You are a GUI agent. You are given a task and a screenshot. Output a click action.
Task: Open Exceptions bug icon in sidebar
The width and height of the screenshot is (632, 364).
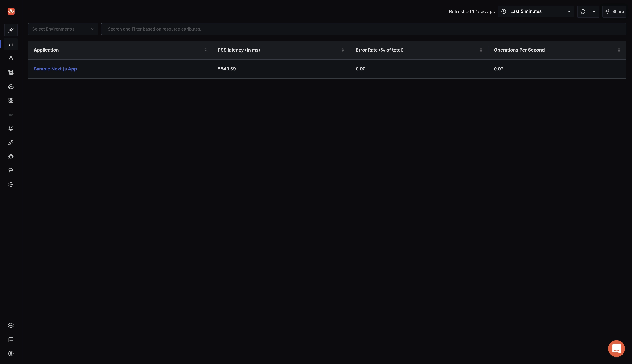coord(11,156)
